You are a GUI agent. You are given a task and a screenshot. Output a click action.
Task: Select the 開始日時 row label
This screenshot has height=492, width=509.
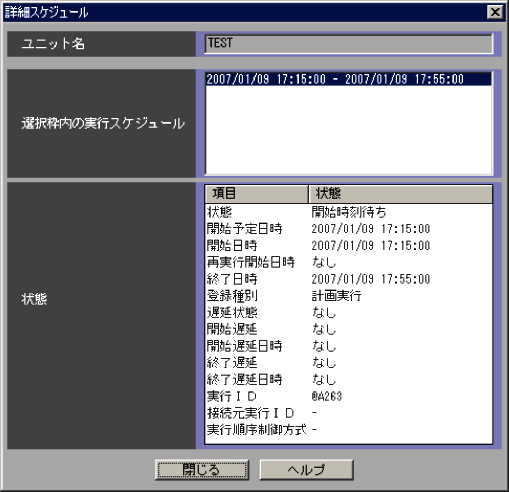(x=232, y=245)
